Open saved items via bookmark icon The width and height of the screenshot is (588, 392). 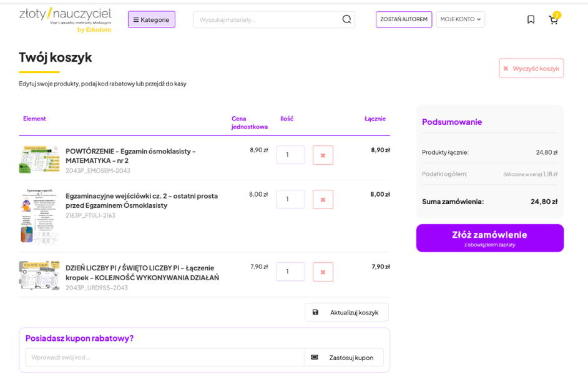(x=531, y=19)
